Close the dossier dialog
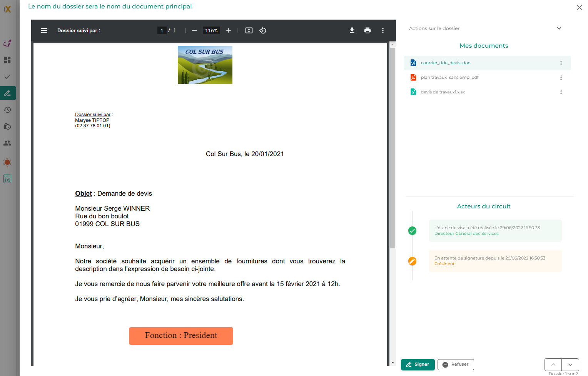The width and height of the screenshot is (588, 376). click(x=580, y=7)
